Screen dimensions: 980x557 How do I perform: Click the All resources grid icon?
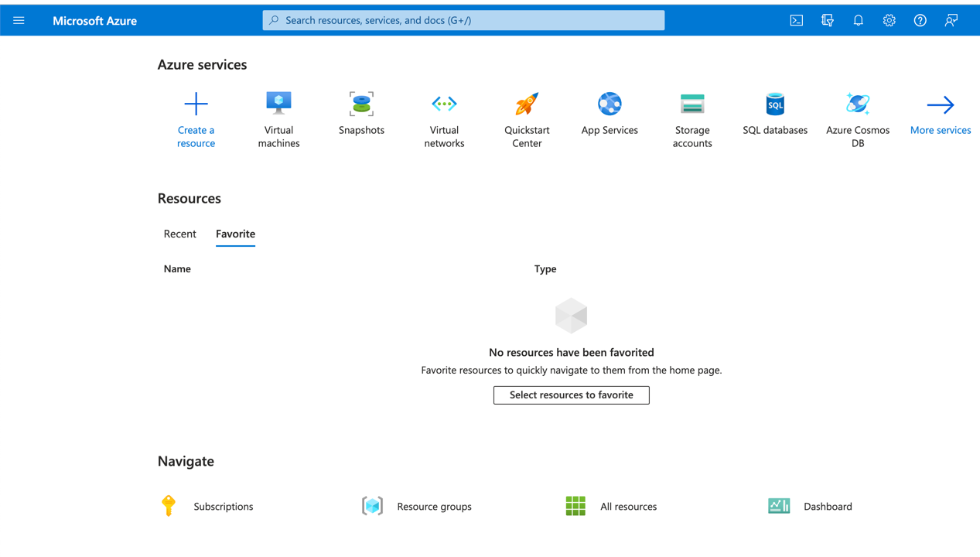(575, 506)
